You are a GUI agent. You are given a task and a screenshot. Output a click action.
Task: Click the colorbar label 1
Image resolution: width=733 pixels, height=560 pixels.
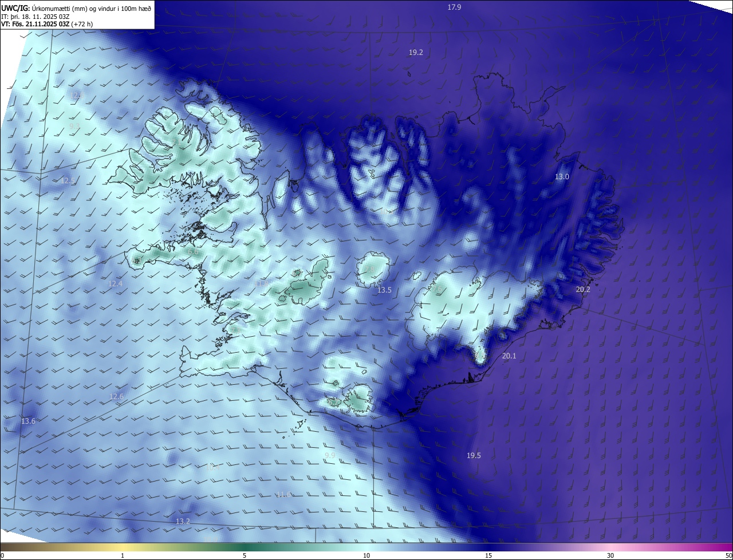click(123, 555)
